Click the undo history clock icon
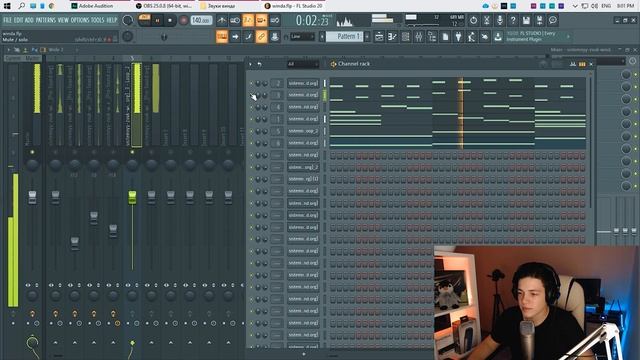 click(473, 20)
